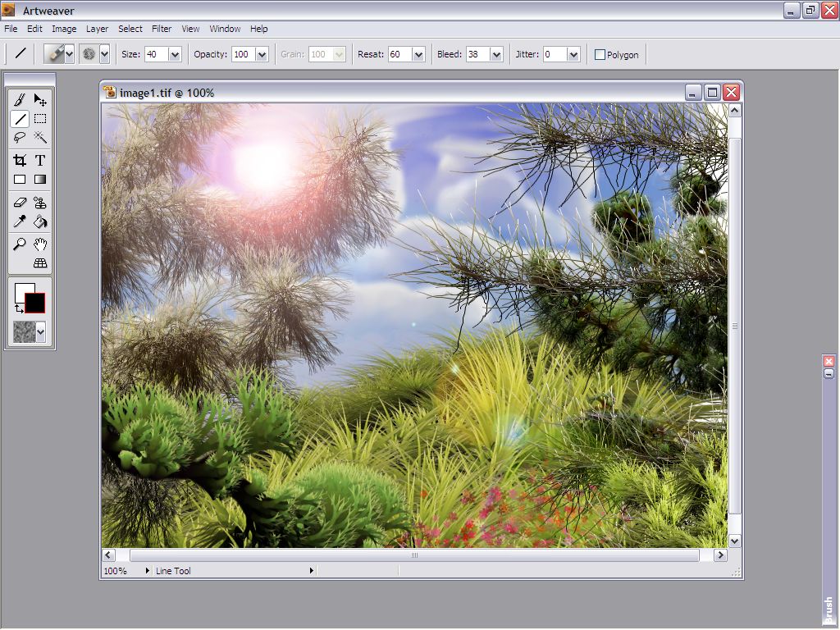Click inside the Bleed value field
Viewport: 840px width, 630px height.
click(x=477, y=55)
